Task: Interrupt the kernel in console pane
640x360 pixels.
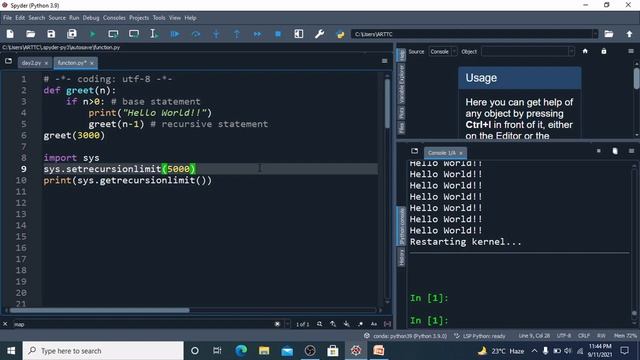Action: [x=598, y=151]
